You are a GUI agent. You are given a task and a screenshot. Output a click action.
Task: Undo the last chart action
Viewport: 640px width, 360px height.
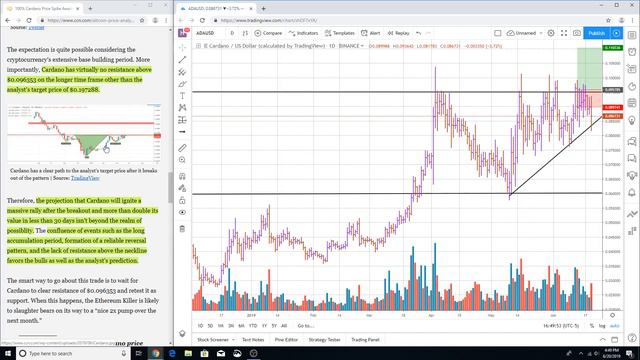pos(418,33)
